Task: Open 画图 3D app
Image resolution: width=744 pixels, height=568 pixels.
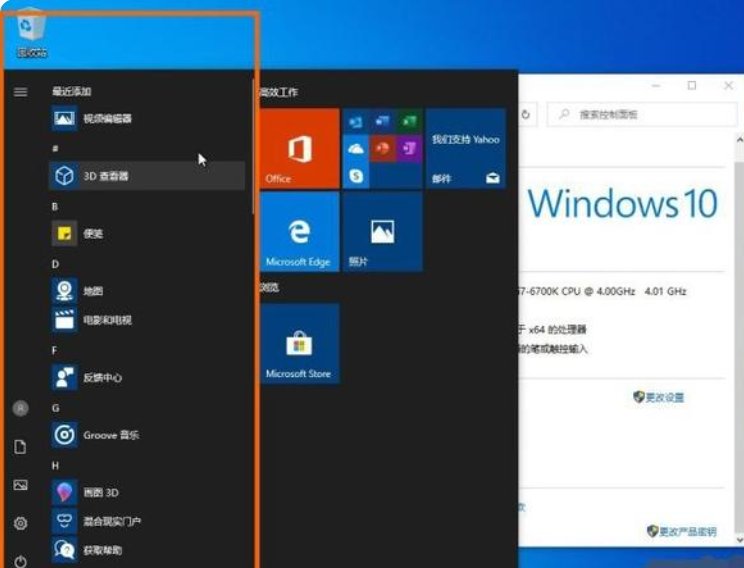Action: click(x=100, y=493)
